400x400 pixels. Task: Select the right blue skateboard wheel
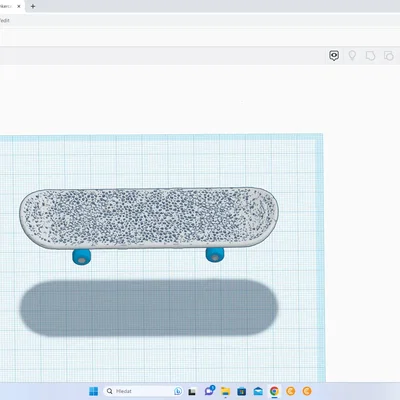point(215,255)
